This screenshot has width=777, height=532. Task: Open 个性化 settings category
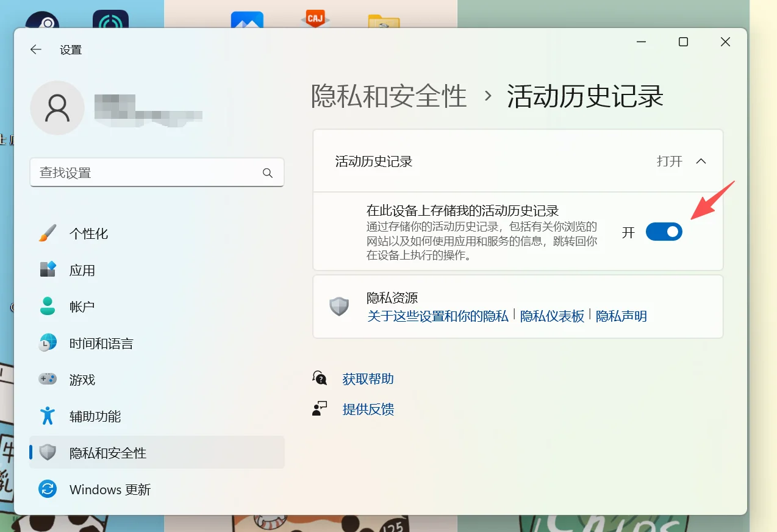[157, 233]
